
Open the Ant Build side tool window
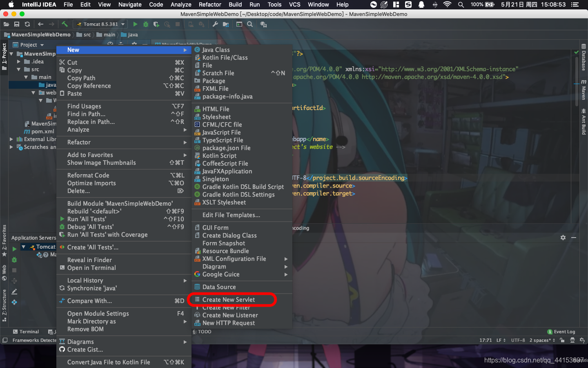click(584, 122)
